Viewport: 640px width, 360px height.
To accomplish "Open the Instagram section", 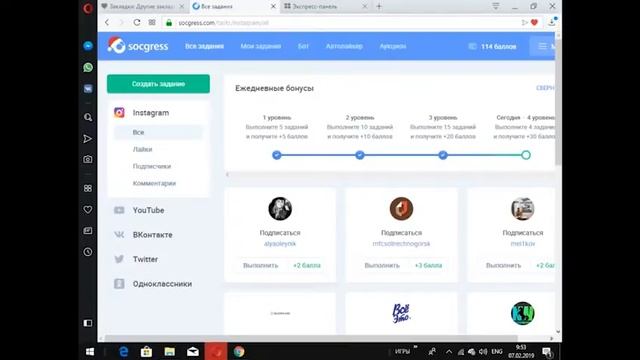I will [x=151, y=113].
